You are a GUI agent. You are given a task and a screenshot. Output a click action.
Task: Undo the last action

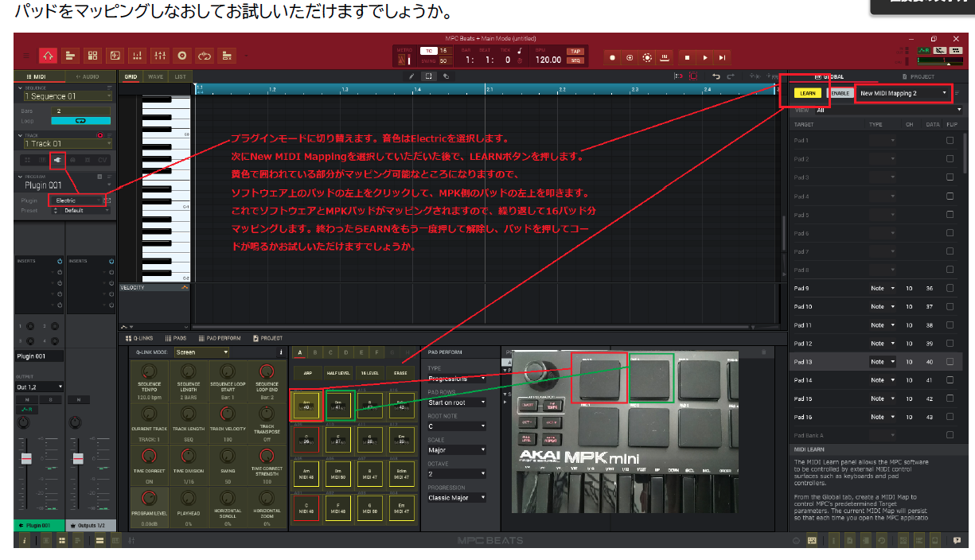716,76
